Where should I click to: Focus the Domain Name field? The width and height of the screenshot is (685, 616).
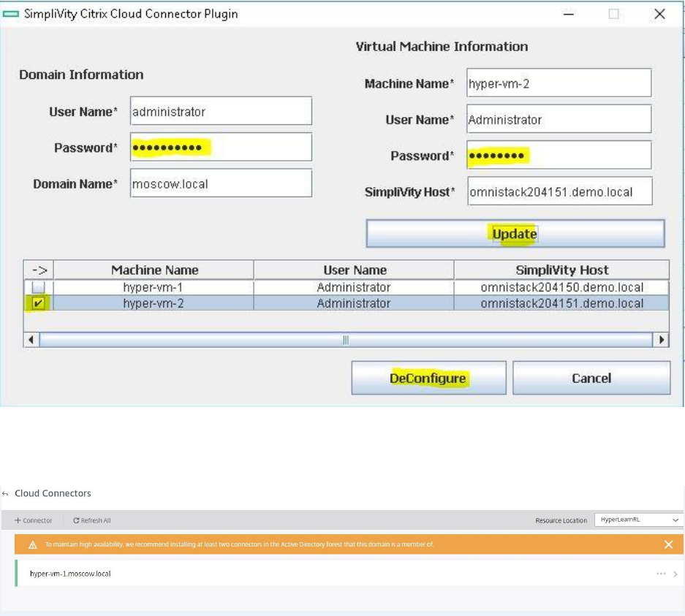(x=221, y=183)
